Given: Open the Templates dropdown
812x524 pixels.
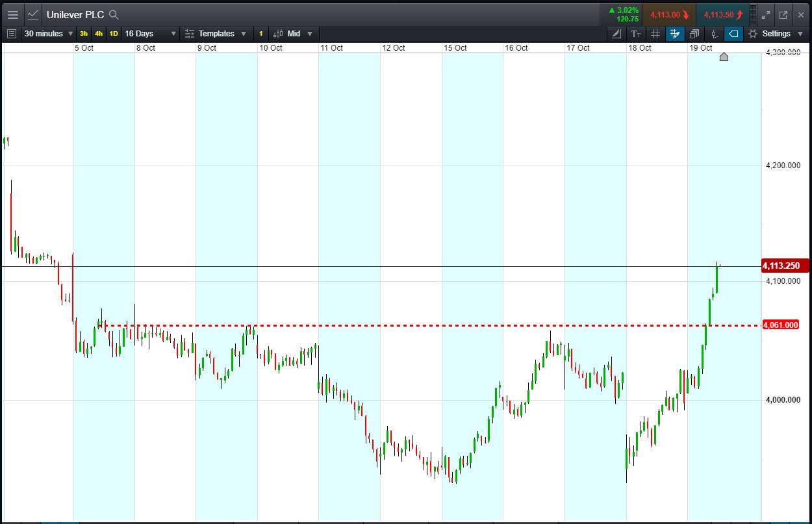Looking at the screenshot, I should tap(216, 33).
